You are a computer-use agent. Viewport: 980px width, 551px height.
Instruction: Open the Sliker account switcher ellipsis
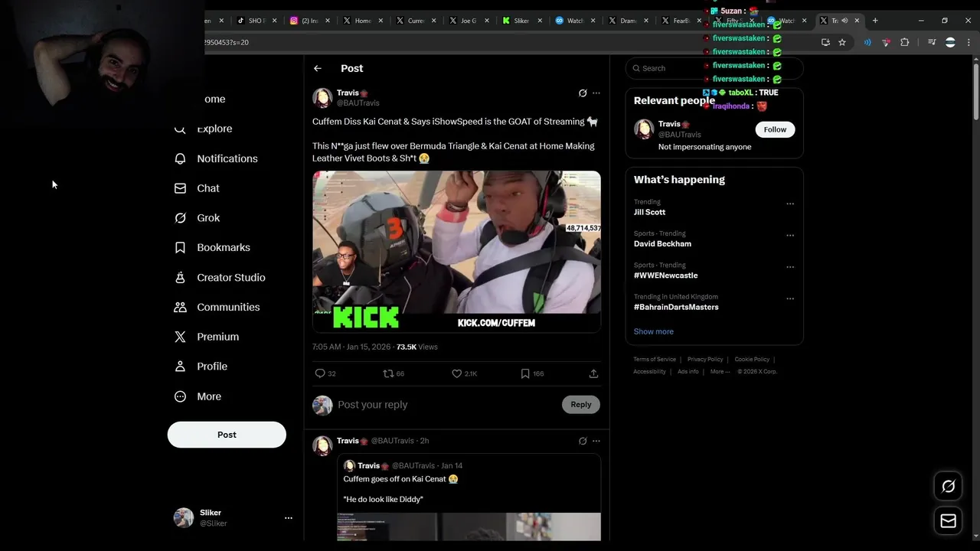tap(289, 518)
